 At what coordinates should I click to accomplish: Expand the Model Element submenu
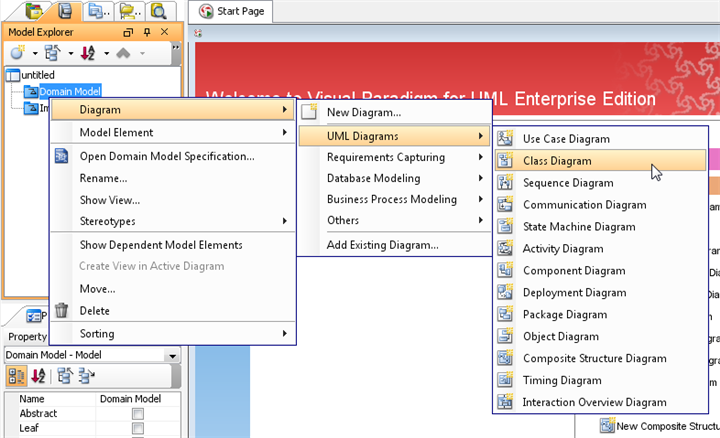173,133
